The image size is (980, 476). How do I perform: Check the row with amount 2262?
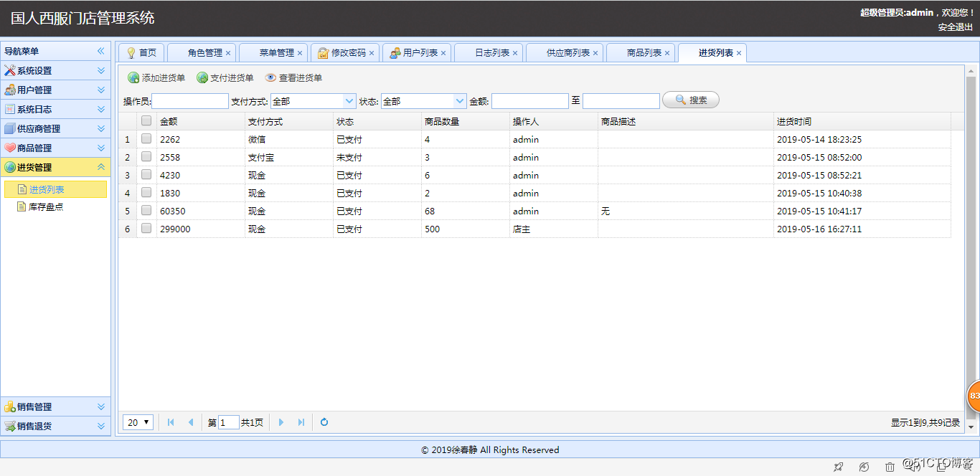point(146,139)
